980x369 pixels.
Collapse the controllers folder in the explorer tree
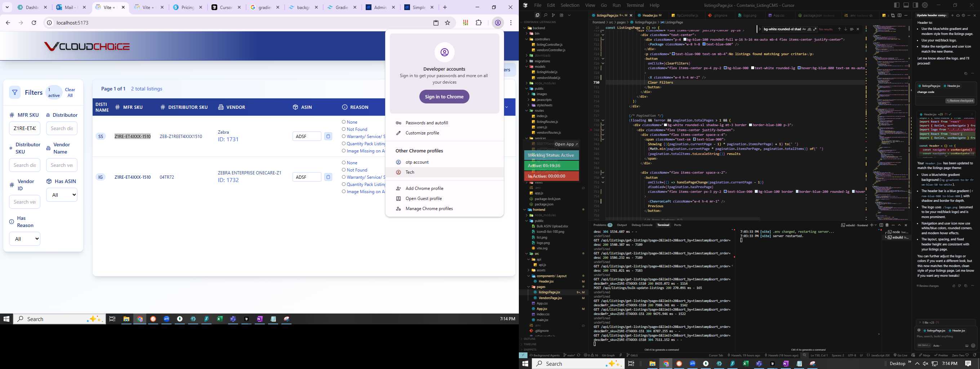point(527,39)
